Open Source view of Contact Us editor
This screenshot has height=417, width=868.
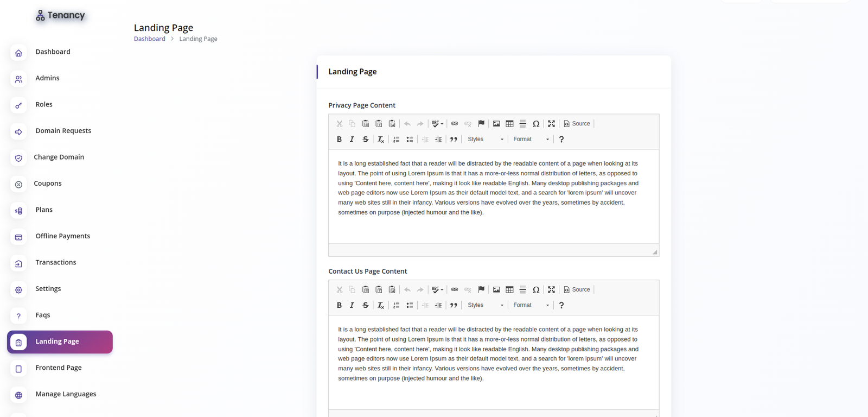pyautogui.click(x=577, y=289)
